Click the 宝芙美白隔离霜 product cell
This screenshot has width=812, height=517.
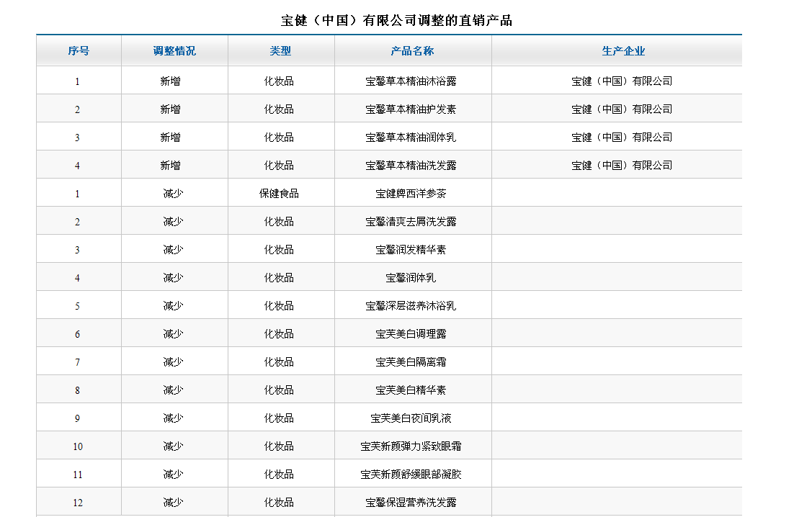(411, 362)
